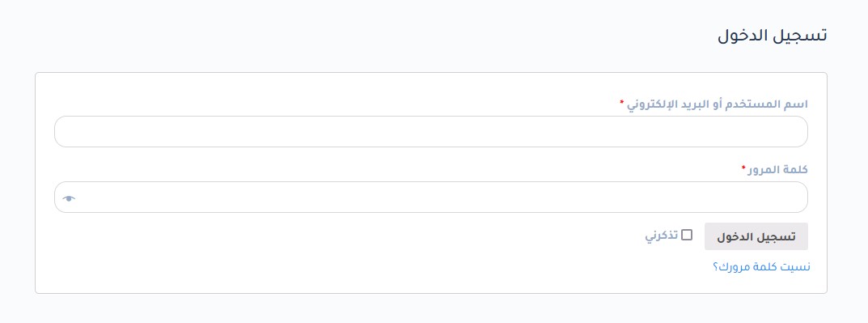Toggle password visibility with the eye icon

pyautogui.click(x=69, y=198)
